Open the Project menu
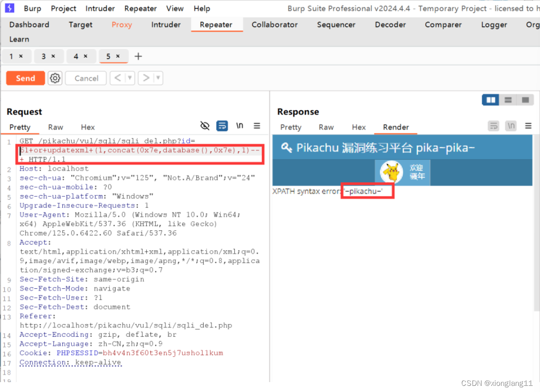The height and width of the screenshot is (392, 540). point(63,8)
